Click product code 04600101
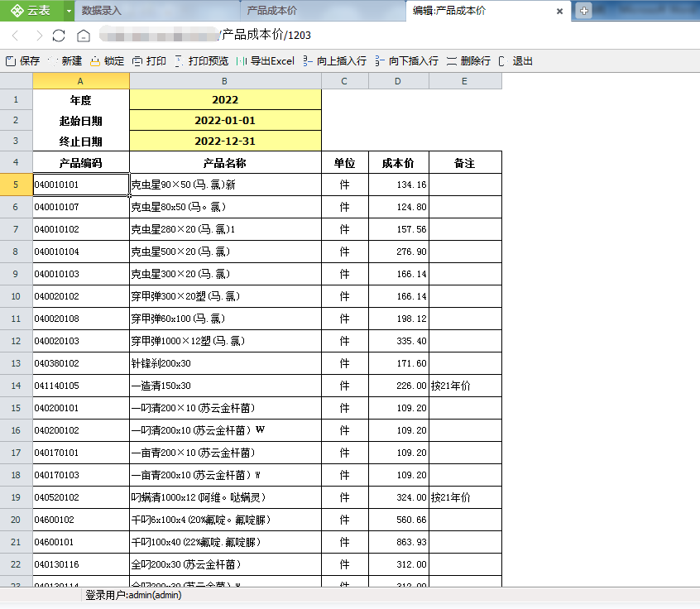700x609 pixels. [x=81, y=542]
